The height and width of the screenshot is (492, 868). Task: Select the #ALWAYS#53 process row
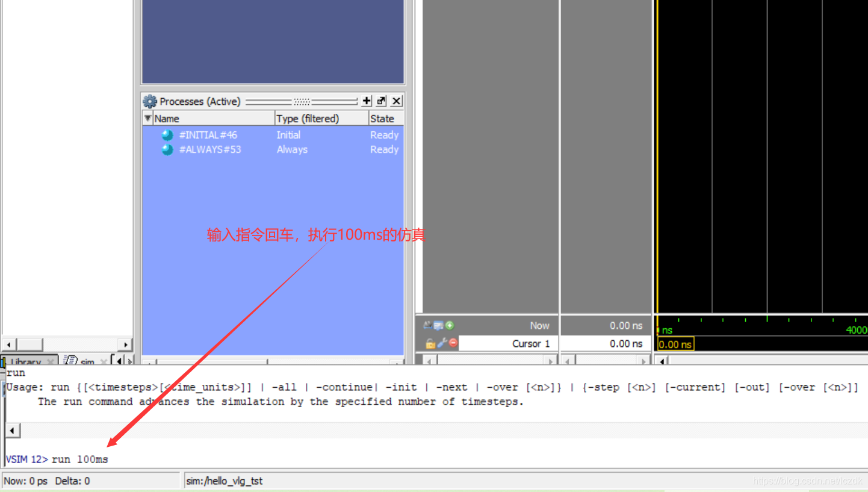coord(273,149)
